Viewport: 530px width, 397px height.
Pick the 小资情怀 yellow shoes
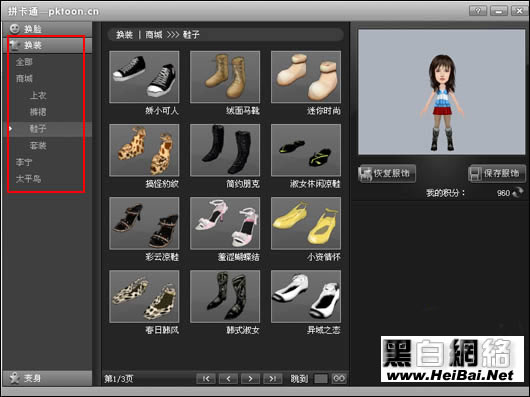pyautogui.click(x=306, y=223)
